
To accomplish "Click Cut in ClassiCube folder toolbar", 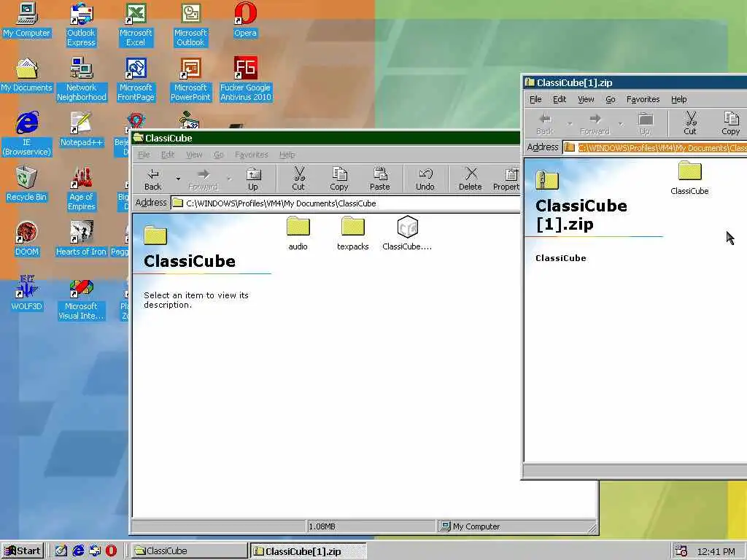I will [x=298, y=179].
